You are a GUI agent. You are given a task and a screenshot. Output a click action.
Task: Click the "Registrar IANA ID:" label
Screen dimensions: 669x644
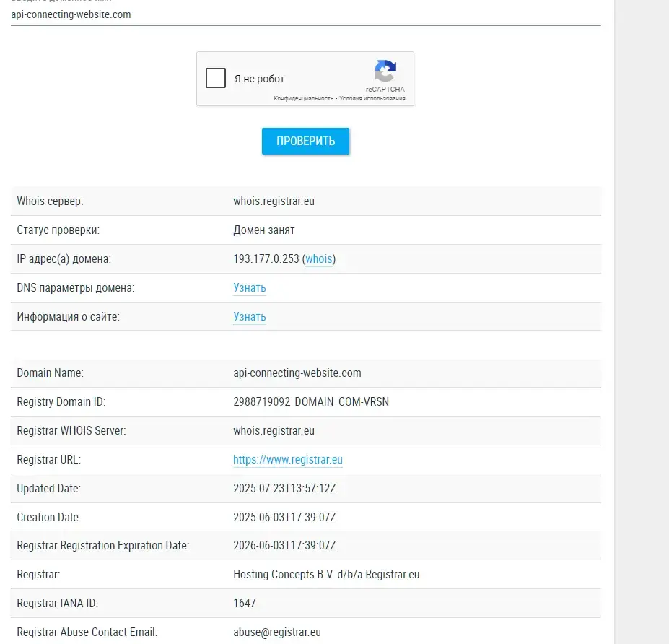click(57, 603)
